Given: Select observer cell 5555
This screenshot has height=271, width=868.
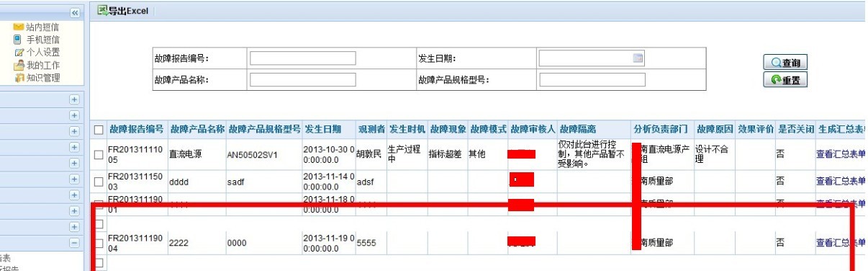Looking at the screenshot, I should (x=367, y=244).
